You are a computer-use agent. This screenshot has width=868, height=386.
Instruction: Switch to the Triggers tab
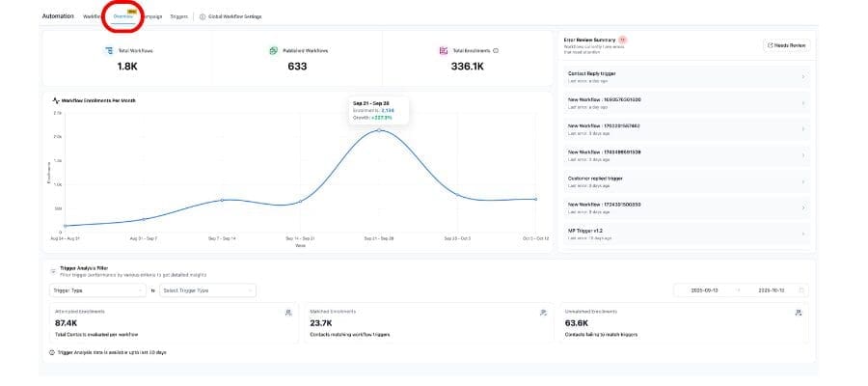(x=179, y=16)
